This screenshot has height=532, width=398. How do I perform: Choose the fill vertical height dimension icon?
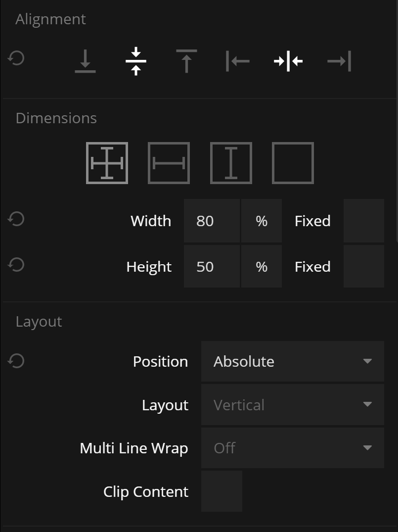pyautogui.click(x=231, y=163)
